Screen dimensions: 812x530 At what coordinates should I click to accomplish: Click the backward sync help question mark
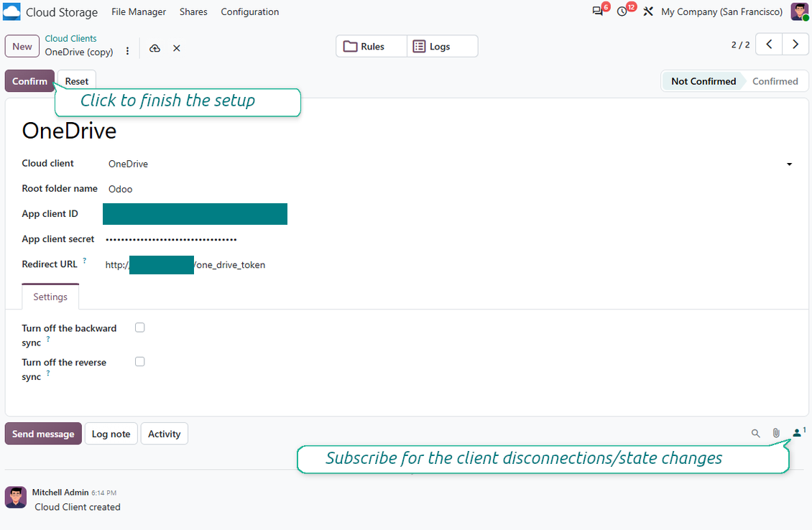(48, 339)
